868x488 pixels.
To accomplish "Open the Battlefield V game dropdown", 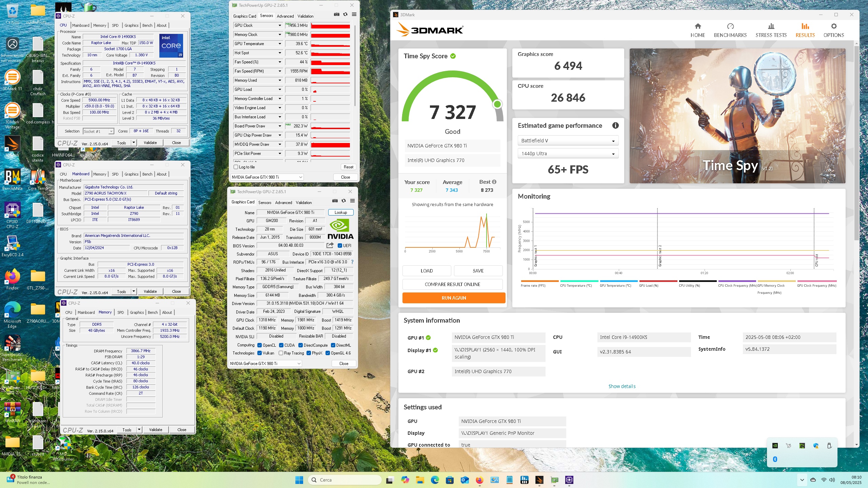I will tap(568, 141).
